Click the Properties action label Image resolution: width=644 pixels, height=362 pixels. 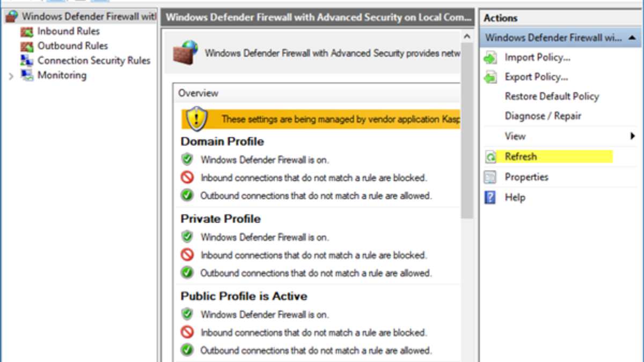526,177
